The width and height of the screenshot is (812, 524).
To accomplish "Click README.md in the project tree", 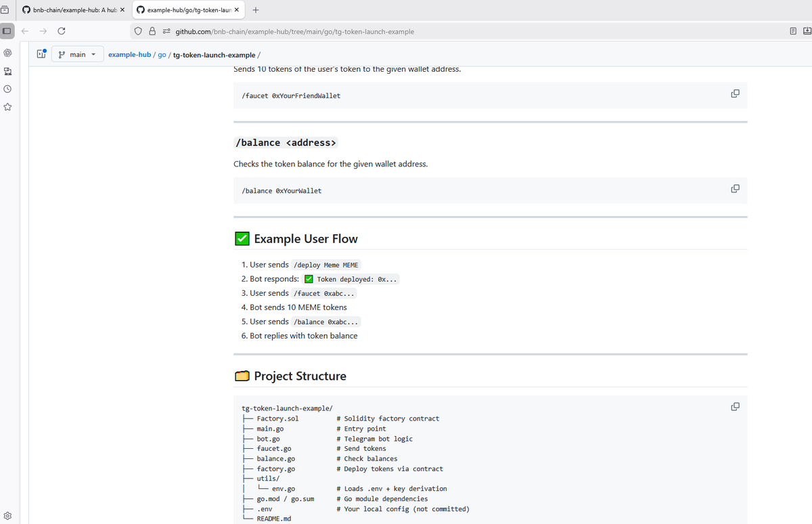I will [274, 519].
